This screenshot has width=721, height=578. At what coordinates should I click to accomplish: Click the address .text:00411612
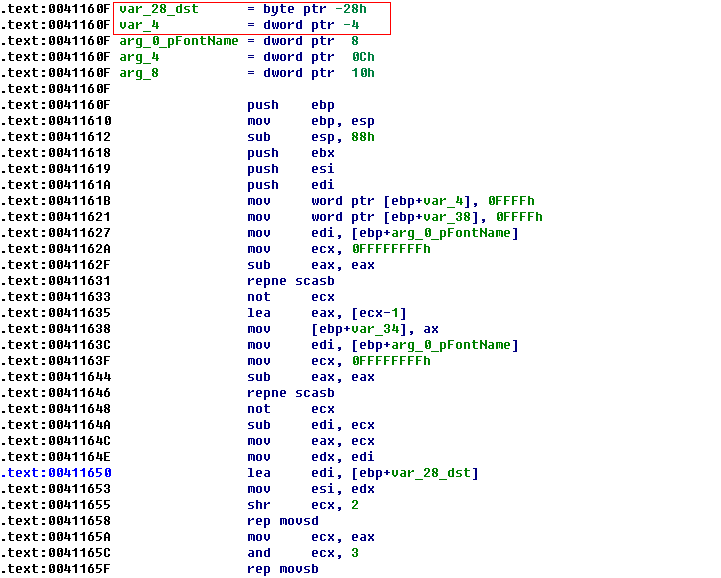pos(56,137)
